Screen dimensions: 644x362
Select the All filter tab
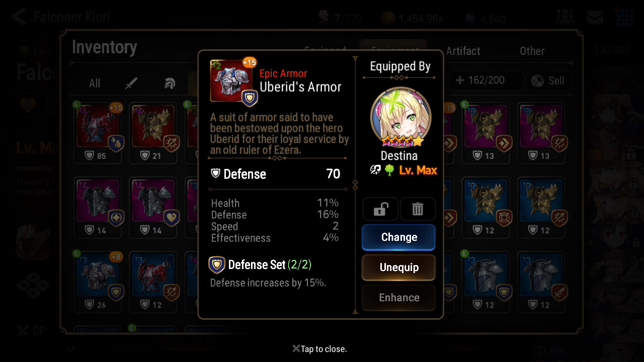pos(95,83)
